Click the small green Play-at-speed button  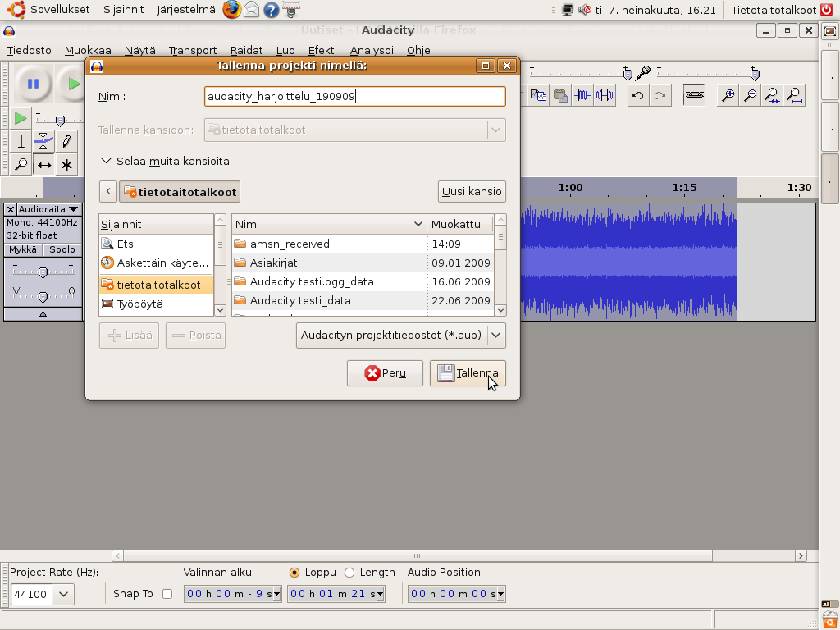coord(21,118)
